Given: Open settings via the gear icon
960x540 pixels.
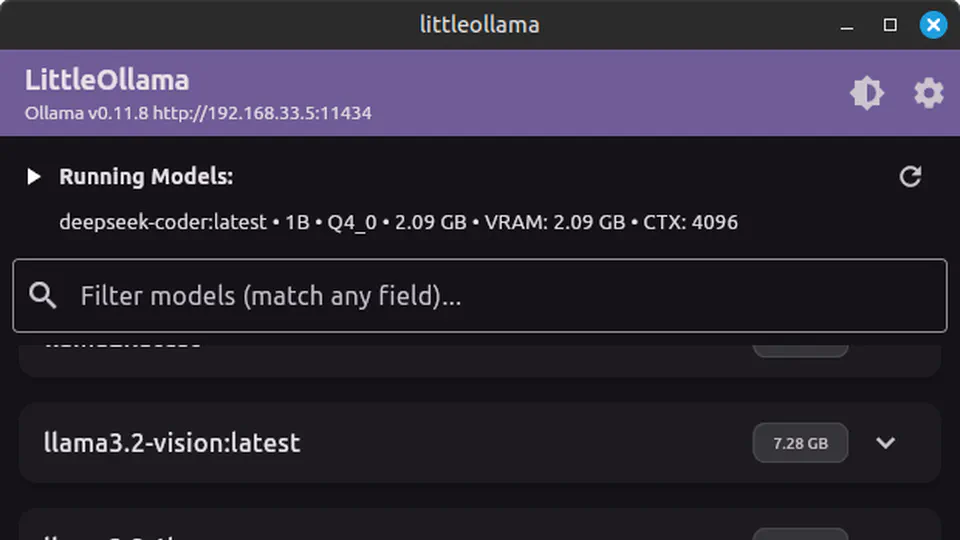Looking at the screenshot, I should point(929,93).
